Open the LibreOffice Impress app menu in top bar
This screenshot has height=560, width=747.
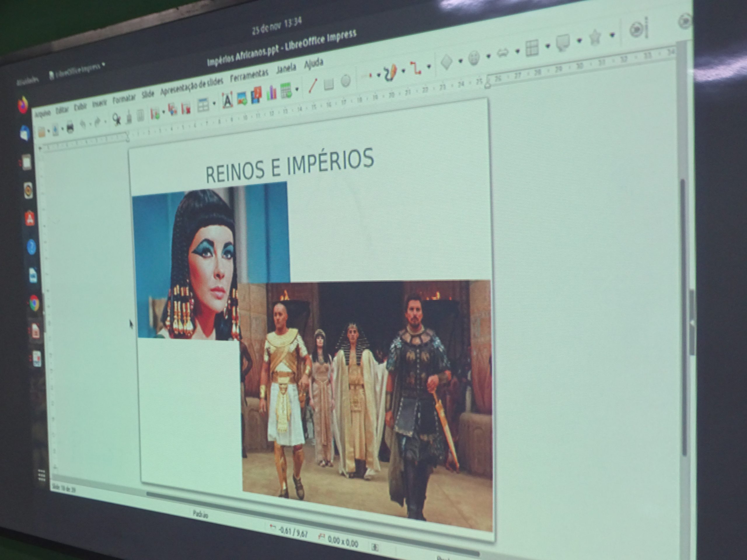[x=77, y=70]
